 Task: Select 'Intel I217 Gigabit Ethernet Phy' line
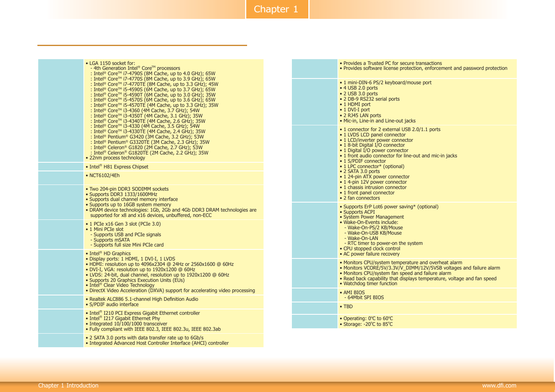(x=123, y=318)
